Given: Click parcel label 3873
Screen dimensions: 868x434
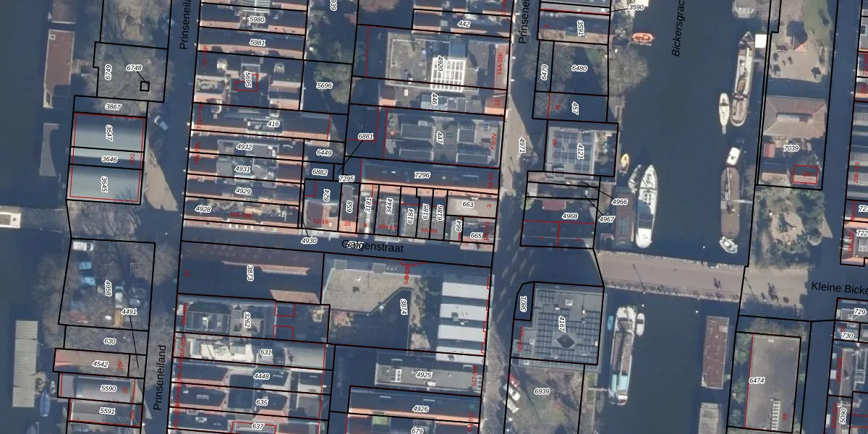Looking at the screenshot, I should pos(250,273).
